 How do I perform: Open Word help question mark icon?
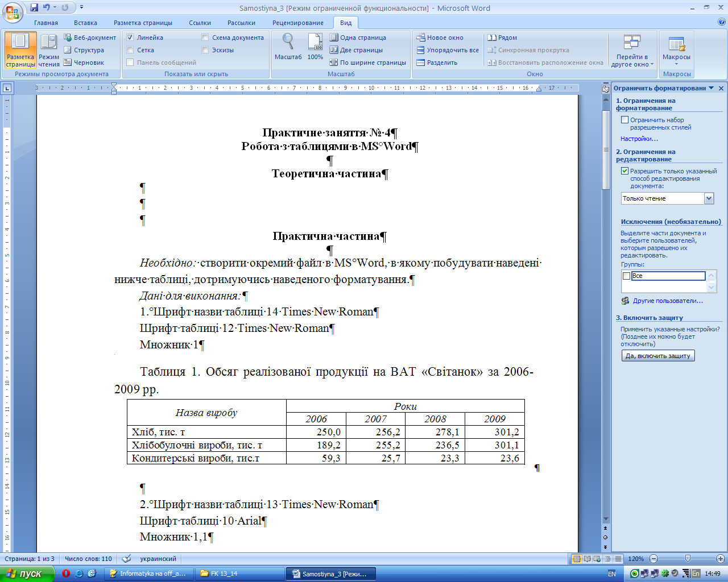722,22
